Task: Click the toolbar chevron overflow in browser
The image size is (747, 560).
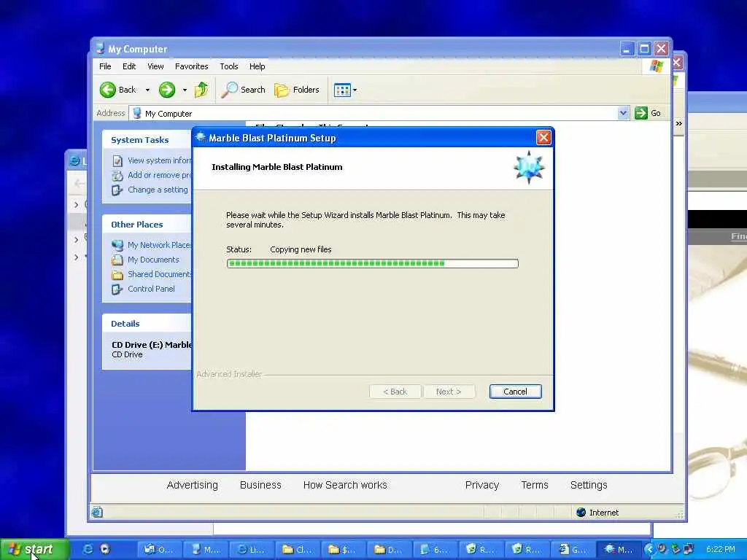Action: pyautogui.click(x=679, y=124)
